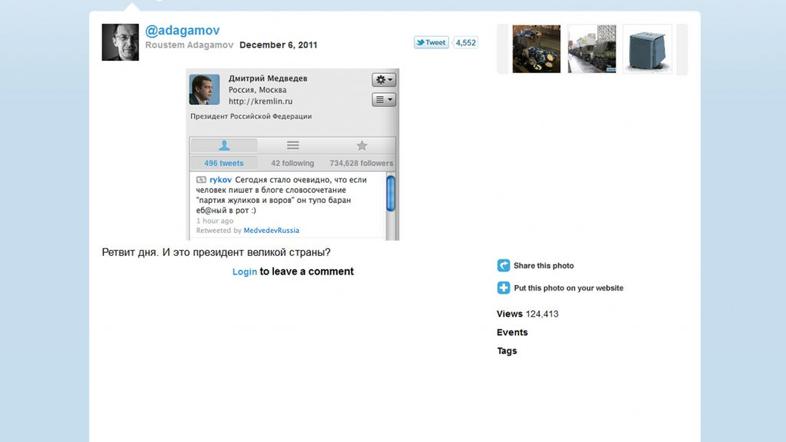Expand the list menu dropdown

click(384, 100)
